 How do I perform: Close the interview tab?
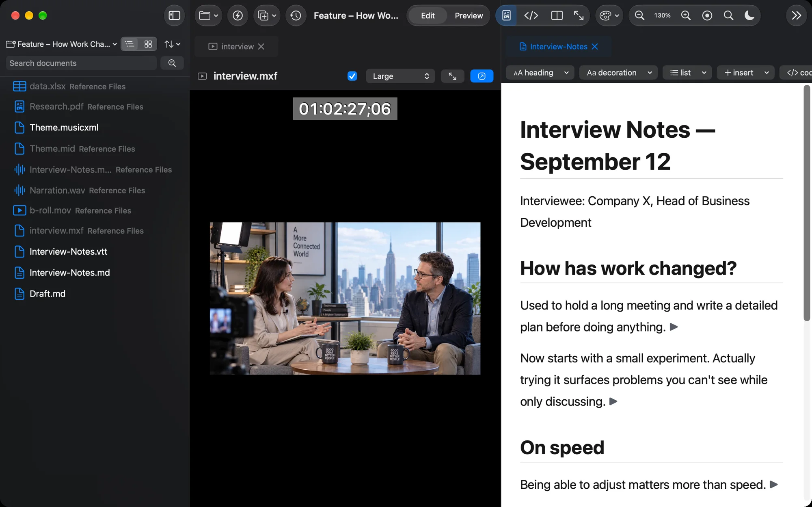pyautogui.click(x=261, y=46)
